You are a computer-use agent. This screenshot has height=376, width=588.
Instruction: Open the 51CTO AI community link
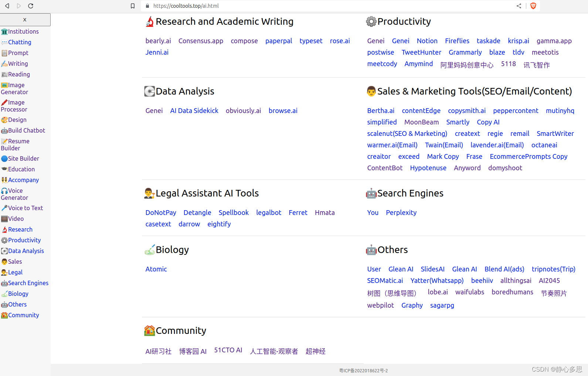click(228, 350)
